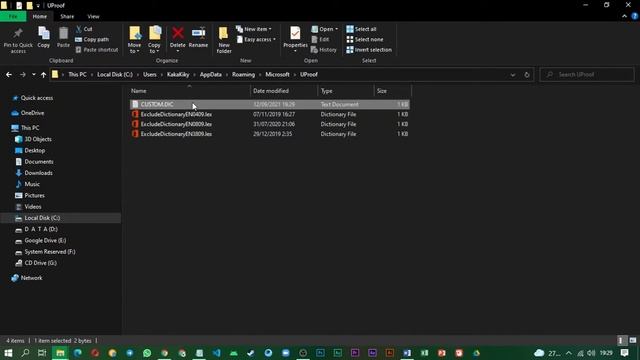Sort by the Size column header
This screenshot has height=360, width=640.
(x=392, y=91)
